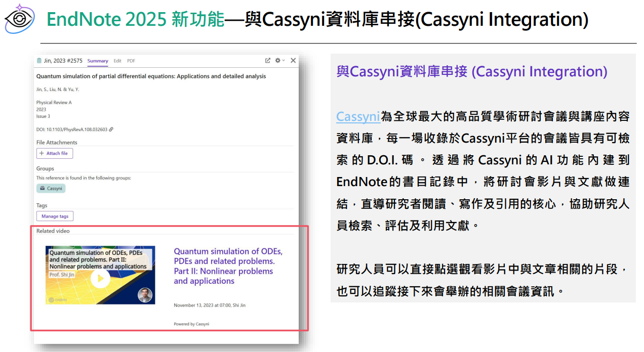
Task: Click the settings gear in the record panel
Action: click(x=277, y=60)
